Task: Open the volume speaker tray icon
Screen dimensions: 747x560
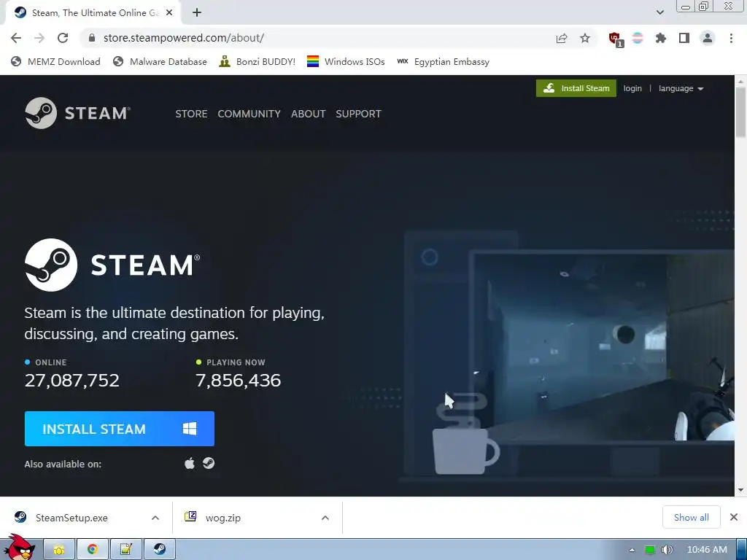Action: [667, 550]
